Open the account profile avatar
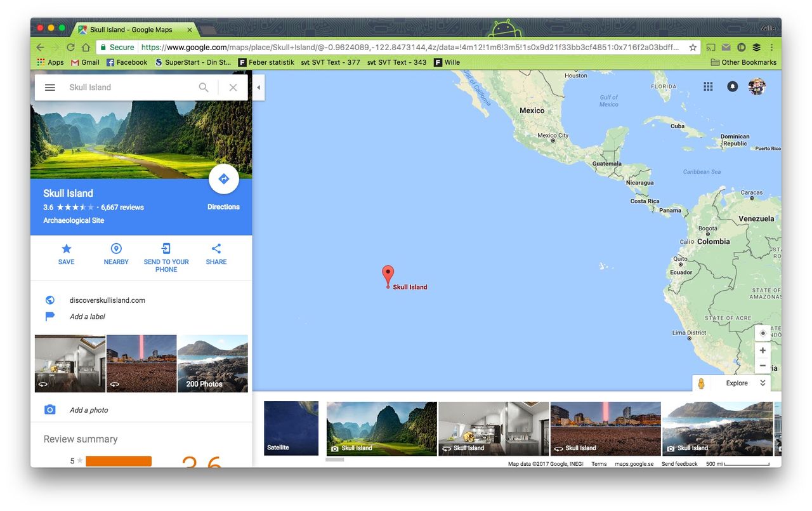 pos(757,87)
